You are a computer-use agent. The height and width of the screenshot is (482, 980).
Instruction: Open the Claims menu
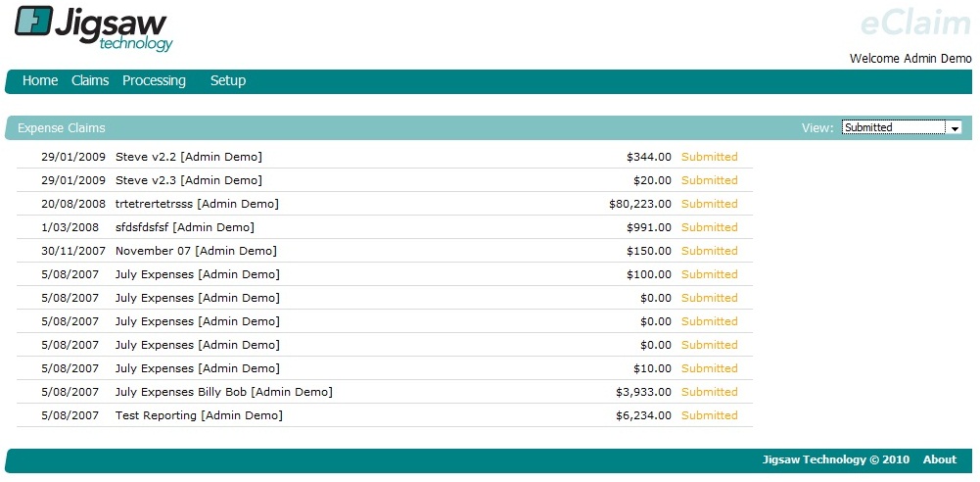click(90, 81)
